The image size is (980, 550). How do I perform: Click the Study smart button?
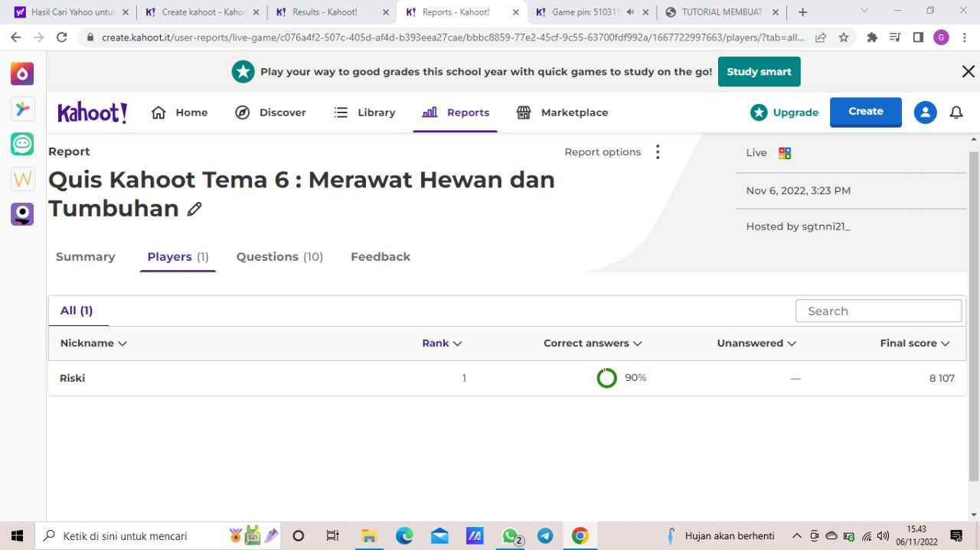pyautogui.click(x=759, y=72)
